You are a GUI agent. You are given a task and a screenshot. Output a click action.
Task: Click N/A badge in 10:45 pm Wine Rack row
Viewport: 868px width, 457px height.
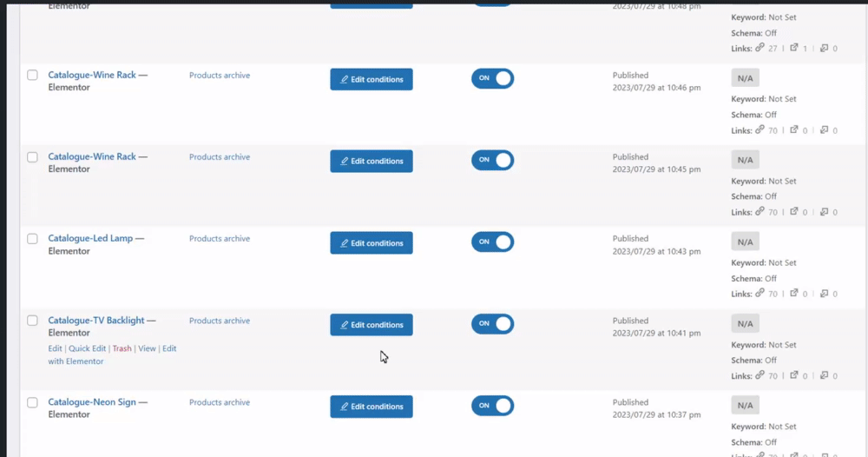tap(745, 160)
